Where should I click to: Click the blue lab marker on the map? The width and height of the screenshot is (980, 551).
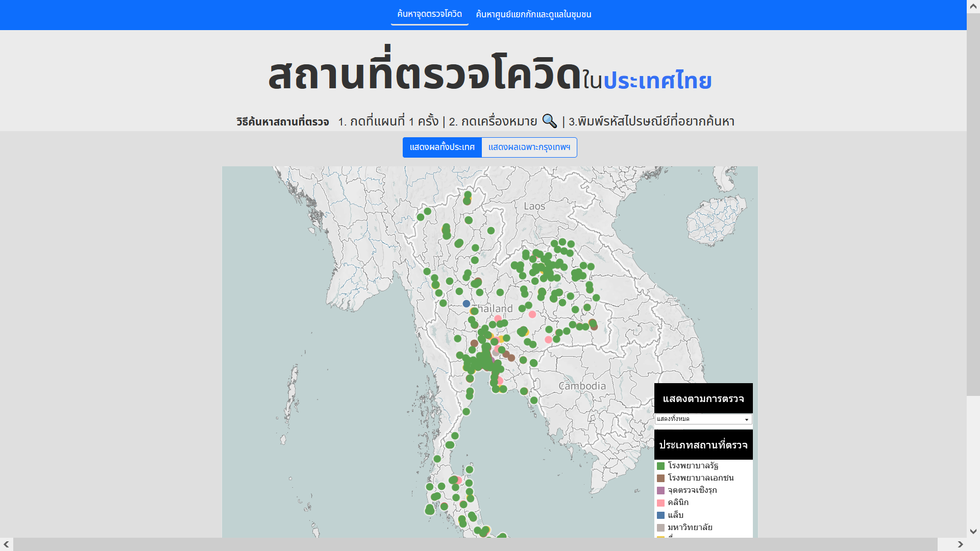pos(466,304)
